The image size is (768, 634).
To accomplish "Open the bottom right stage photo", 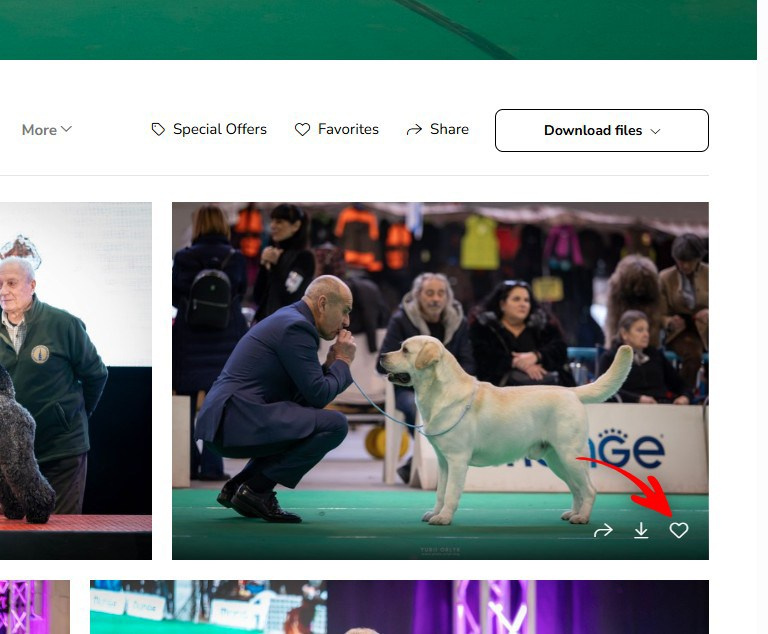I will click(x=400, y=607).
